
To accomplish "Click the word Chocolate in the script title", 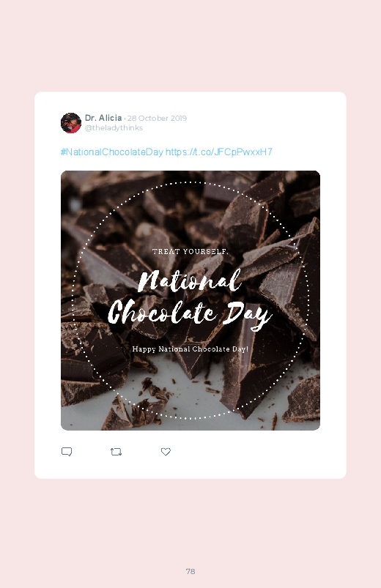I will (x=162, y=312).
